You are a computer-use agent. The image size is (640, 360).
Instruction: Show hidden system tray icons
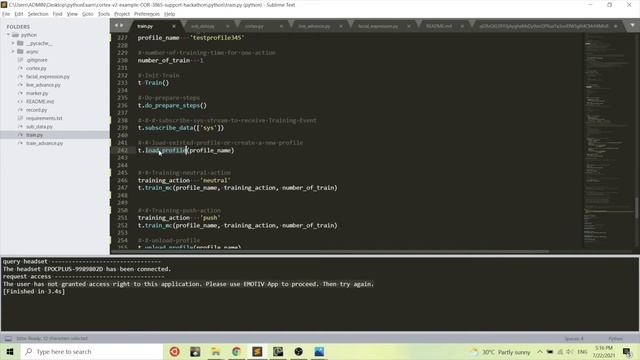pos(540,351)
